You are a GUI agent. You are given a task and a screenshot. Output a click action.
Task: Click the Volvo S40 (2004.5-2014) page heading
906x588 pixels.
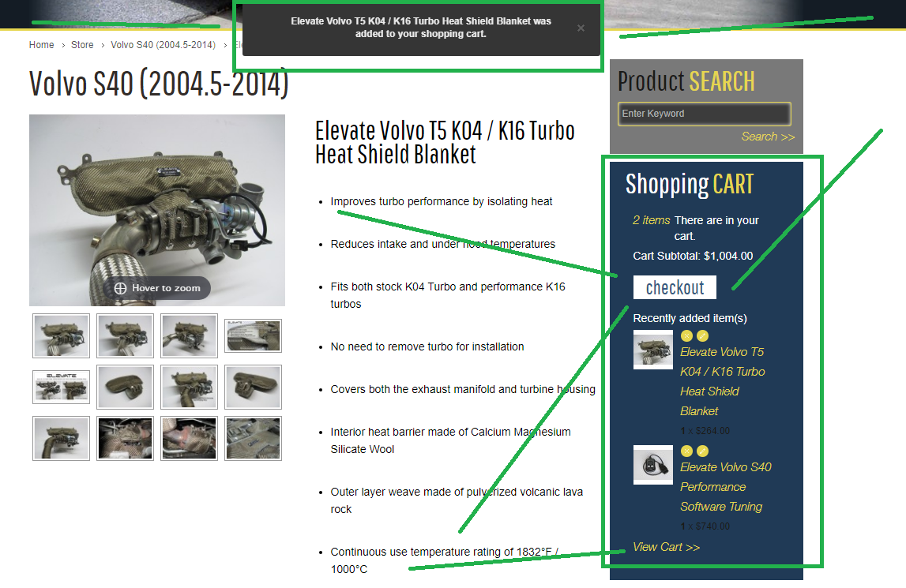point(159,84)
